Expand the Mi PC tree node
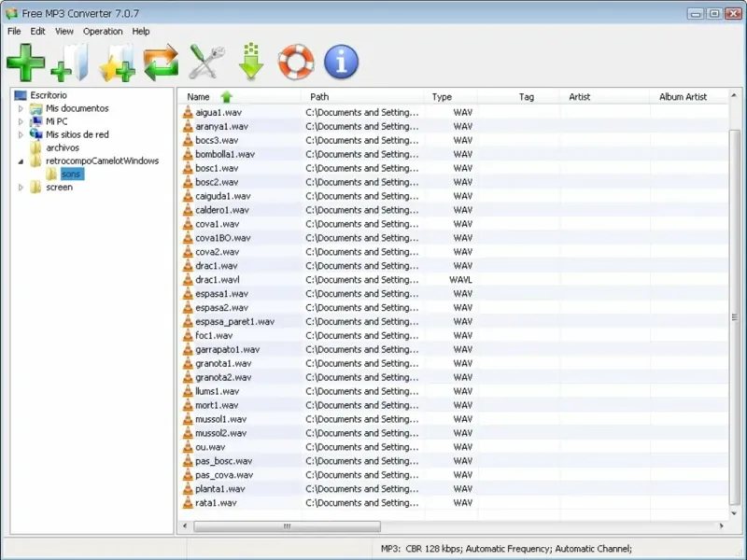The image size is (747, 560). (x=21, y=121)
